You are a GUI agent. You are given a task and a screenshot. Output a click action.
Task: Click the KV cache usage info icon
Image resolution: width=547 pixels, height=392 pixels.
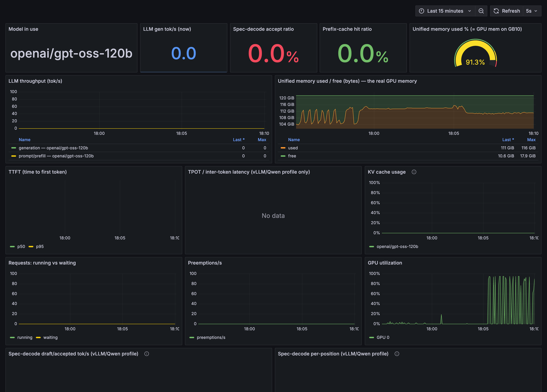(x=414, y=172)
